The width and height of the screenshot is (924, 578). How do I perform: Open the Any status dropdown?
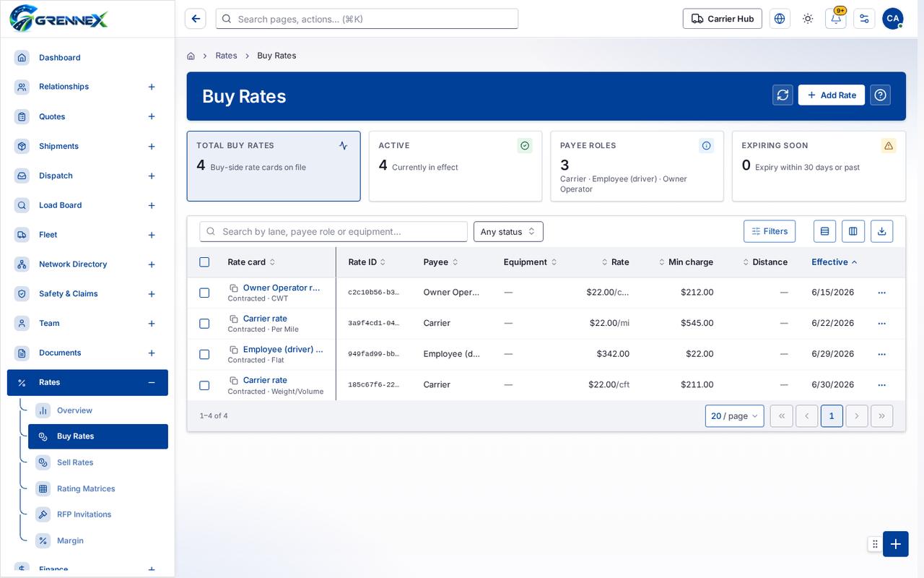point(508,231)
